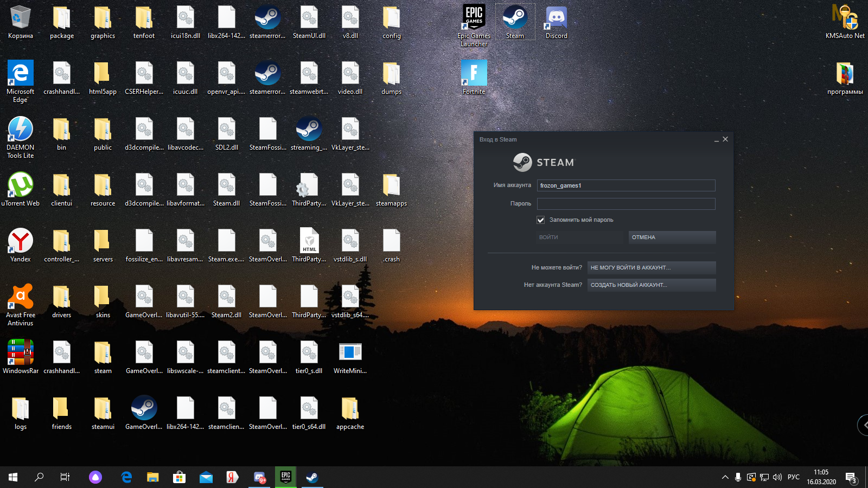Switch to Epic Games taskbar button
The width and height of the screenshot is (868, 488).
point(286,477)
